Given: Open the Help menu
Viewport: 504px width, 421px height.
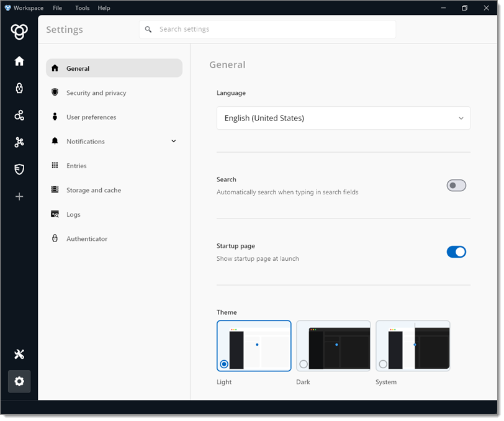Looking at the screenshot, I should coord(104,8).
